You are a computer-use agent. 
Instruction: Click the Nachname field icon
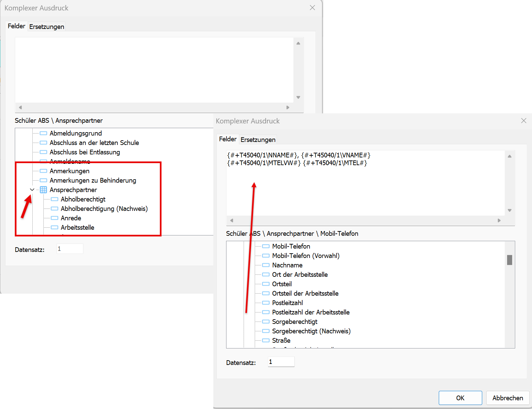click(x=266, y=265)
